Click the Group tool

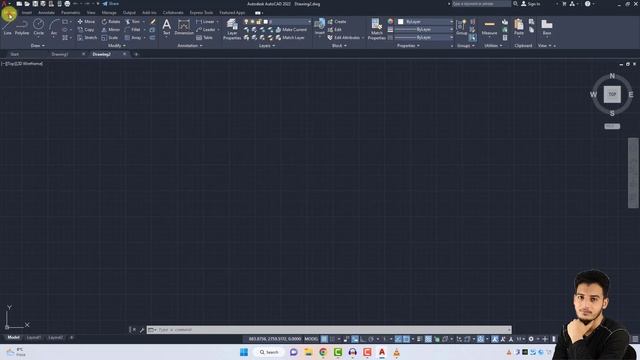coord(461,27)
